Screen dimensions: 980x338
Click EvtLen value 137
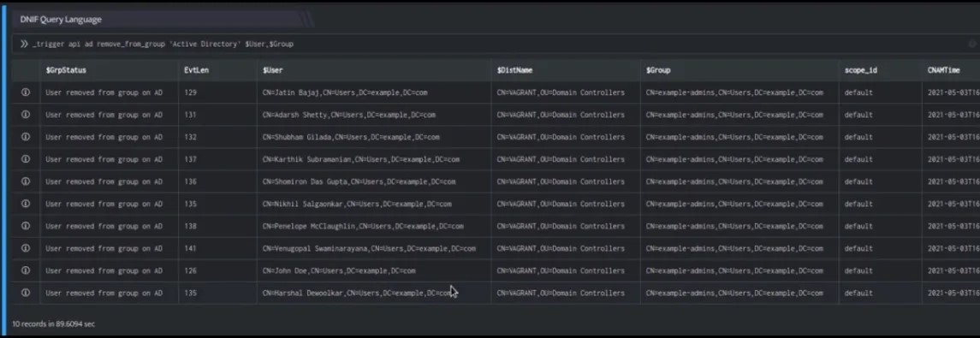click(x=190, y=159)
